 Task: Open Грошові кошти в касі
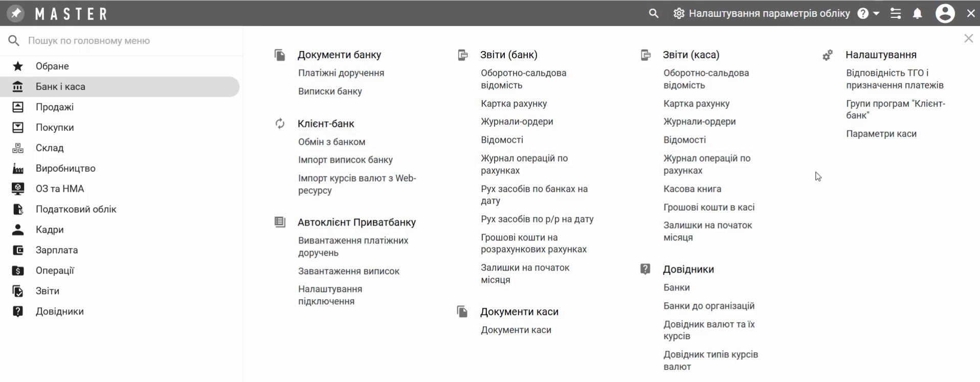(709, 207)
